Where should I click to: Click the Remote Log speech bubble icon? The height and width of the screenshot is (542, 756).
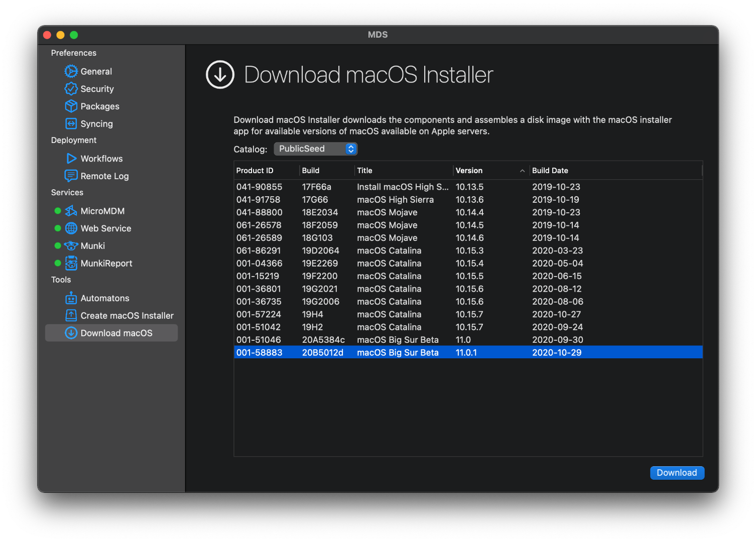point(71,176)
